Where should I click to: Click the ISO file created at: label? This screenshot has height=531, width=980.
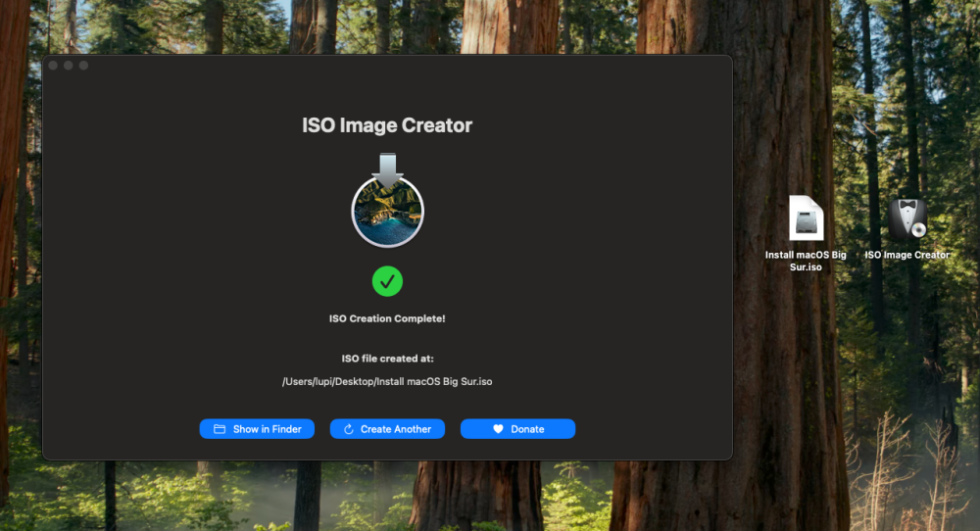[387, 359]
